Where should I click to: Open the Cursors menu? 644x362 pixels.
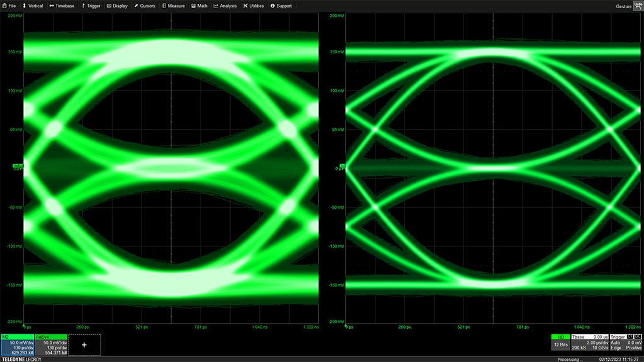click(x=145, y=6)
